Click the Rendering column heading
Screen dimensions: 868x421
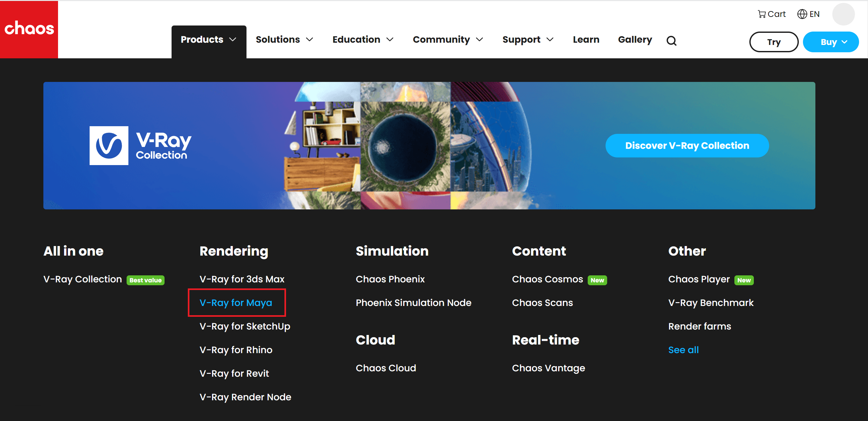[x=234, y=251]
